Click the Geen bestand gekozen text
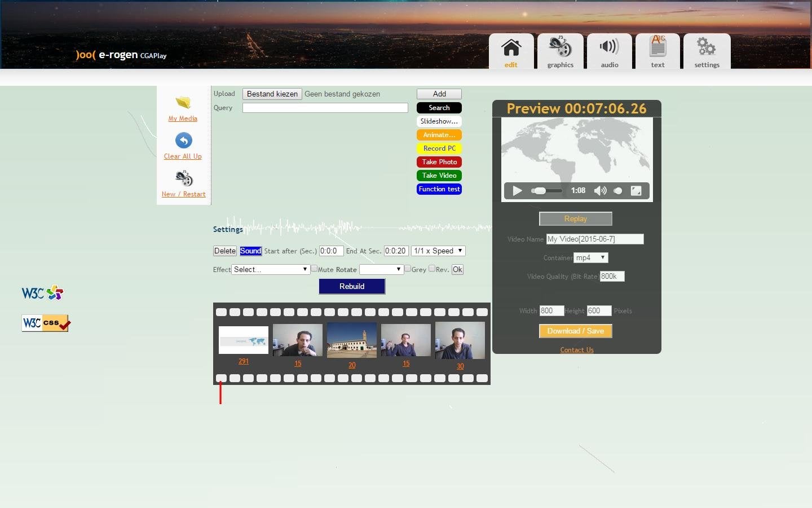 [x=342, y=94]
